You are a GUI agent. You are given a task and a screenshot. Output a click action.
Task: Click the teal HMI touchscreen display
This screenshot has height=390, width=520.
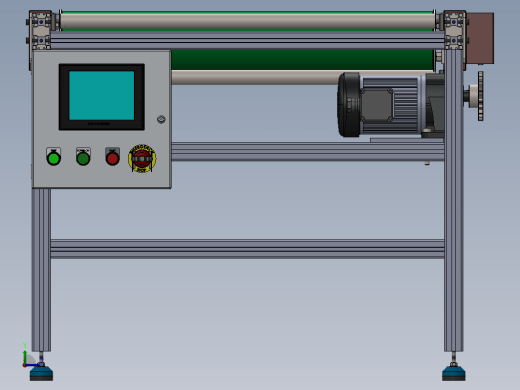[x=101, y=95]
